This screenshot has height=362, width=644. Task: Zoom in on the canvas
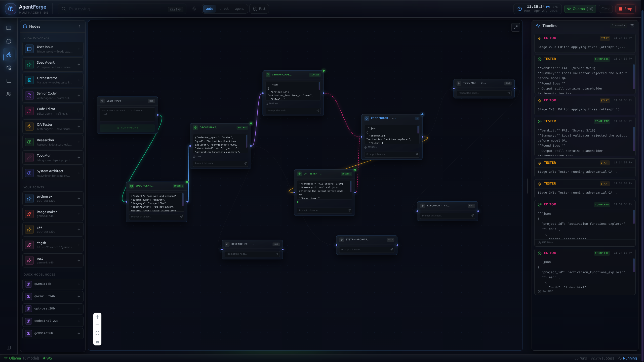tap(97, 317)
